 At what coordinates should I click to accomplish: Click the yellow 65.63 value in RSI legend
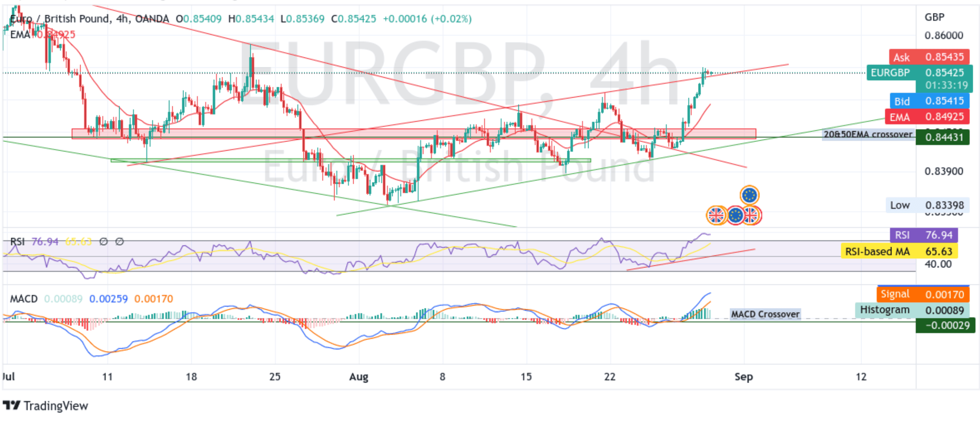(x=79, y=242)
